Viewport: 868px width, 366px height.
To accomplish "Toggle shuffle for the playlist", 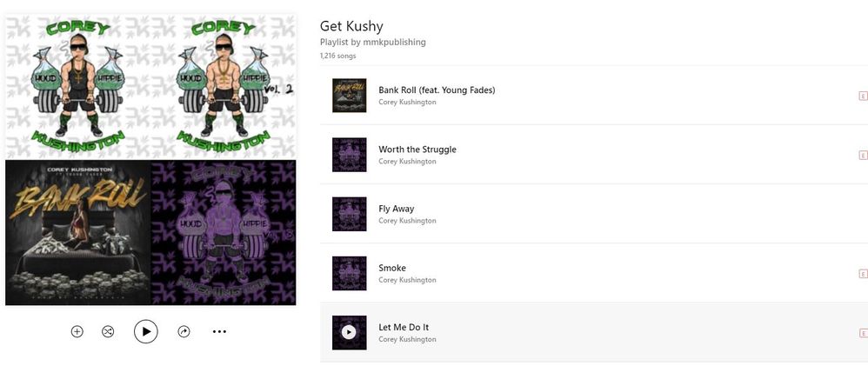I will [x=107, y=332].
